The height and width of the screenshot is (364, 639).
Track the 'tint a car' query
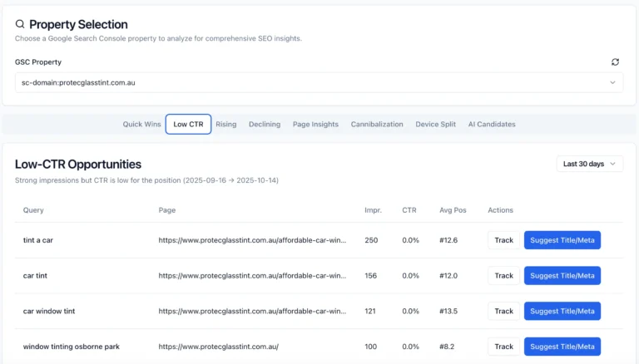tap(503, 240)
